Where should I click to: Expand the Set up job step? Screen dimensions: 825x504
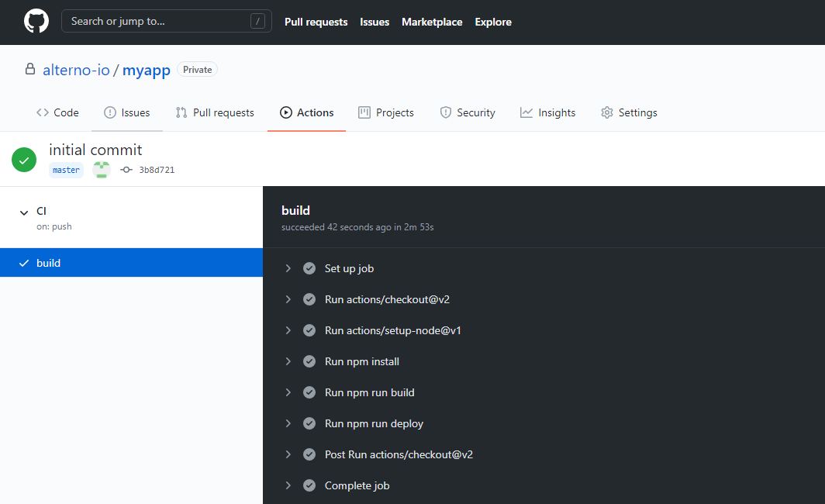[x=288, y=268]
